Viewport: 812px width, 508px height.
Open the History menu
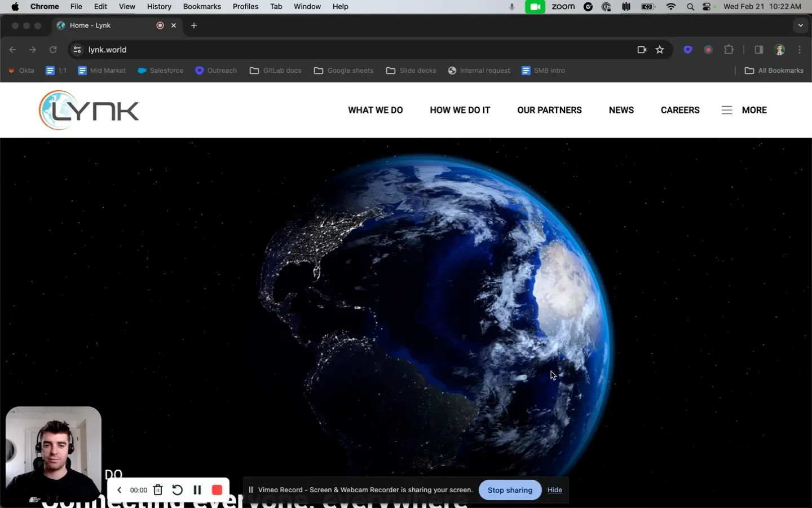pyautogui.click(x=159, y=7)
